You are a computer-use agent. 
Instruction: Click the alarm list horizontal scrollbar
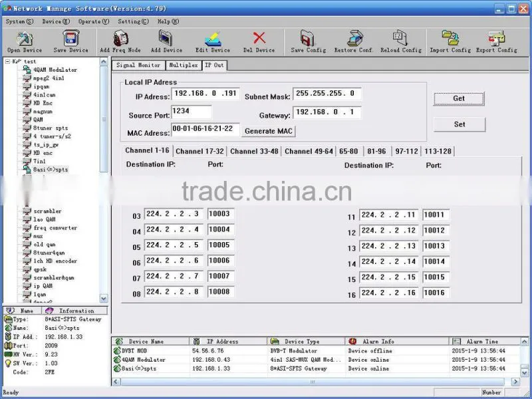tap(312, 382)
